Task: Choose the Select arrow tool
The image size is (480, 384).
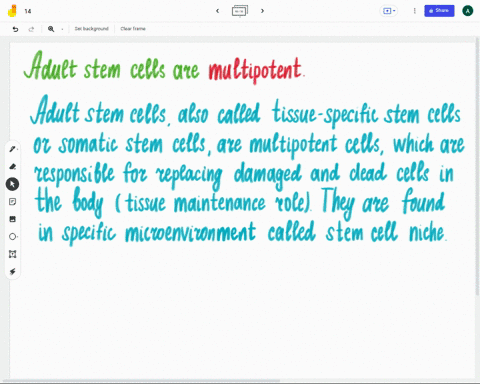Action: [x=12, y=184]
